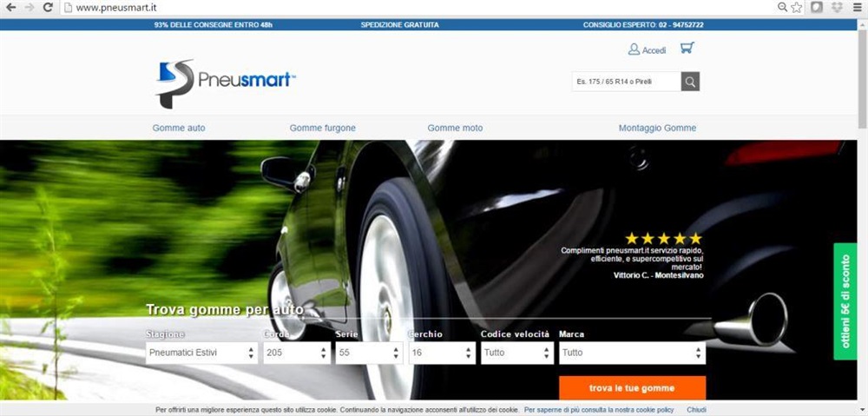
Task: Open the Stagione dropdown 'Pneumatici Estivi'
Action: (201, 353)
